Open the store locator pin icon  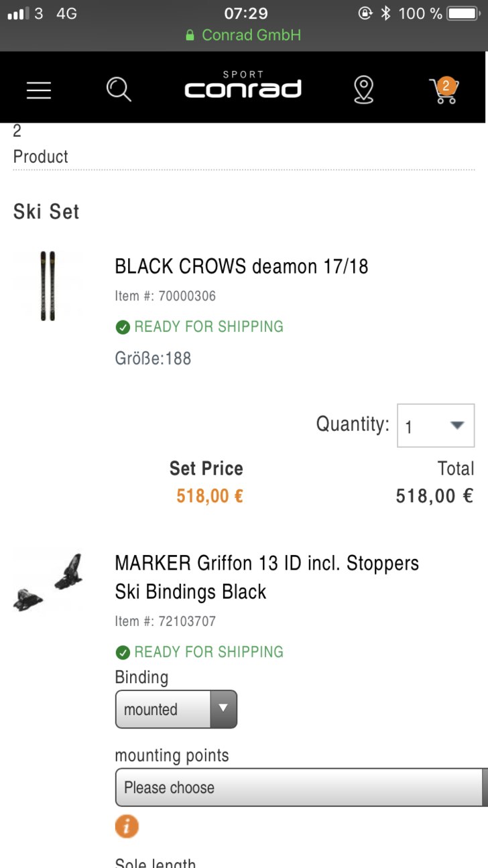[x=363, y=90]
